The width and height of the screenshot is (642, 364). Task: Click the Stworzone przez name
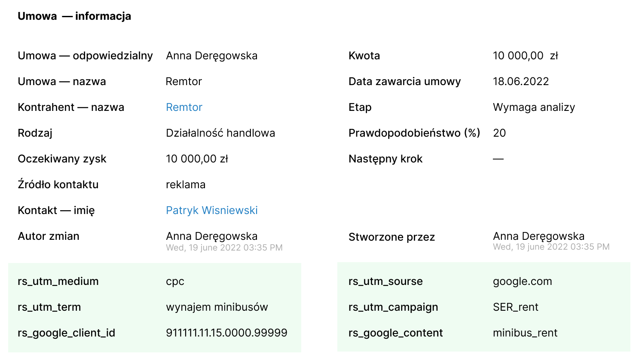coord(538,236)
